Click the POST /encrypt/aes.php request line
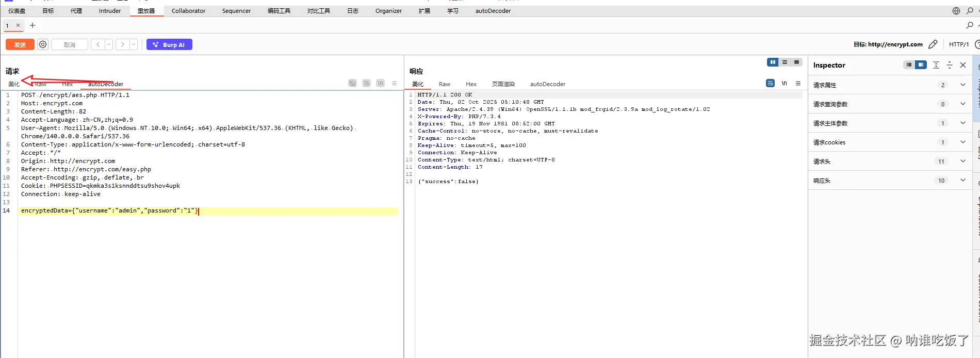The width and height of the screenshot is (980, 358). 75,95
